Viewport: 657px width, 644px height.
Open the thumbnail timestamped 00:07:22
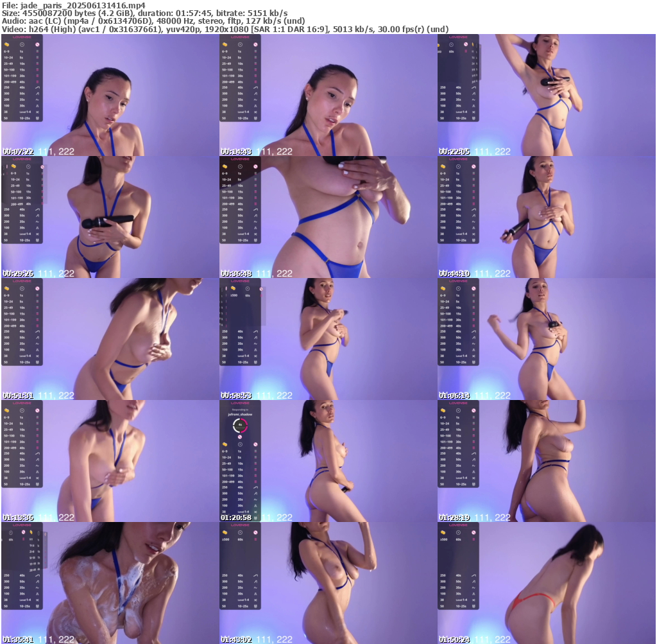[x=110, y=95]
